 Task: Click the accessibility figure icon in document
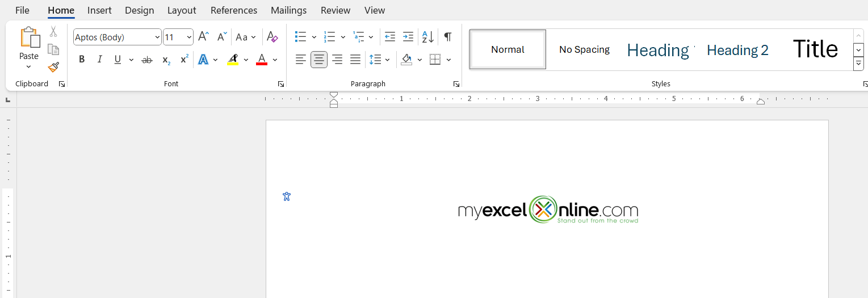click(x=287, y=196)
